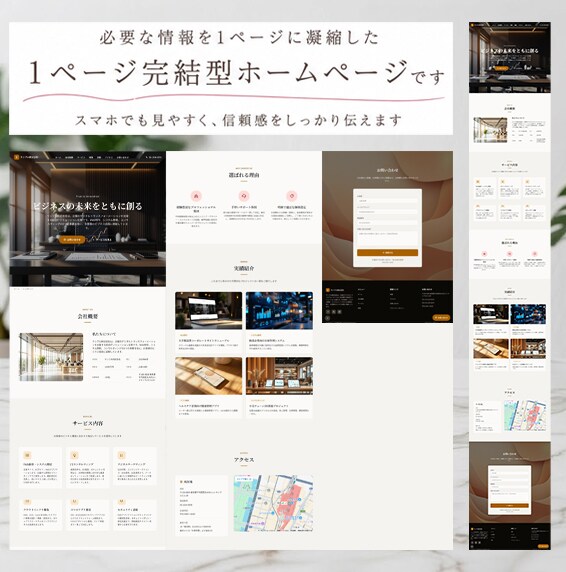This screenshot has height=572, width=566.
Task: Click the submit button in the tall page preview
Action: click(509, 506)
